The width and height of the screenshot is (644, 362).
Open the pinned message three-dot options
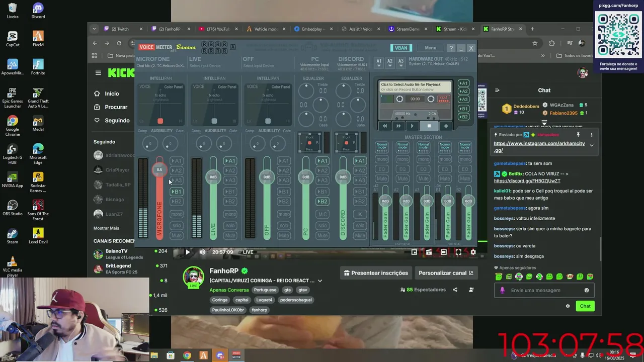(x=592, y=135)
